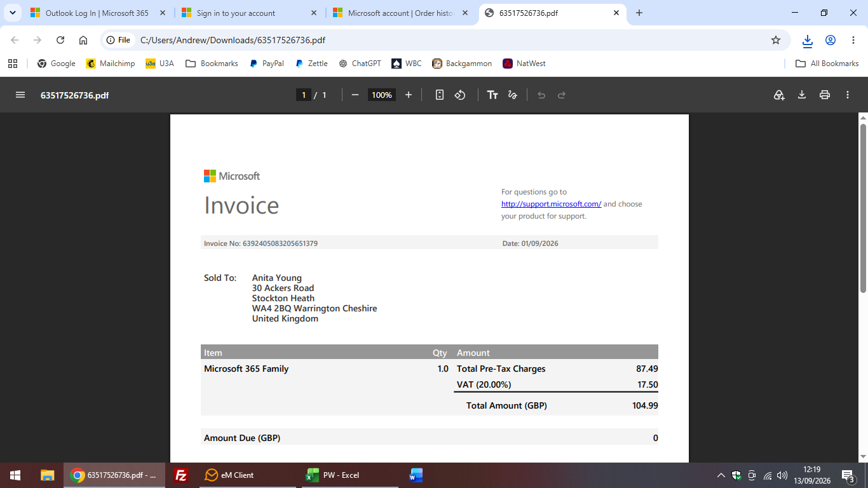Click the Total Amount (GBP) label
This screenshot has width=868, height=488.
(506, 405)
